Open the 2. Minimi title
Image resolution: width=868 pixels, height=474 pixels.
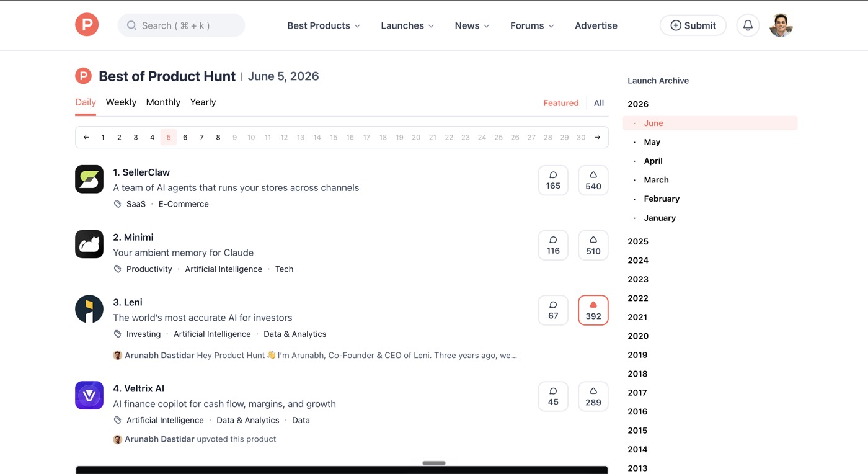(x=133, y=237)
